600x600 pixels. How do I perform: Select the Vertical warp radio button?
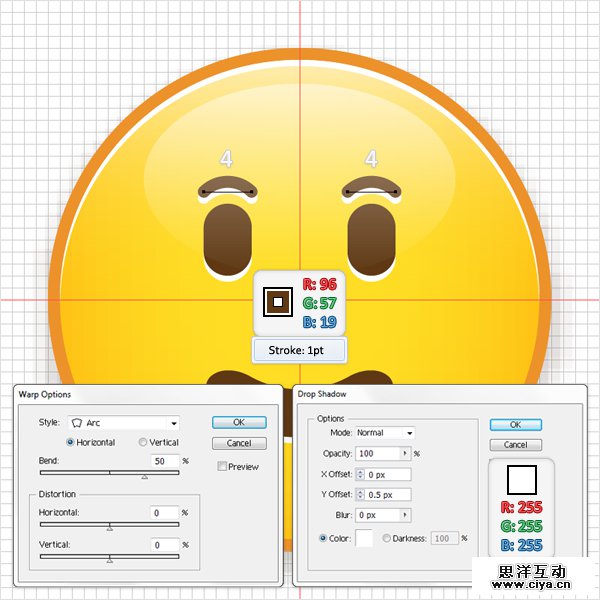pyautogui.click(x=143, y=442)
